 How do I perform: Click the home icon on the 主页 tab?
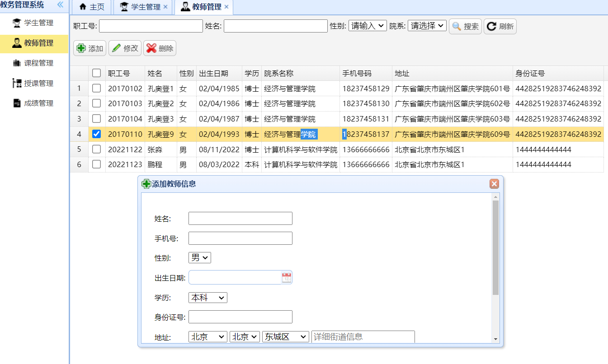click(x=83, y=7)
